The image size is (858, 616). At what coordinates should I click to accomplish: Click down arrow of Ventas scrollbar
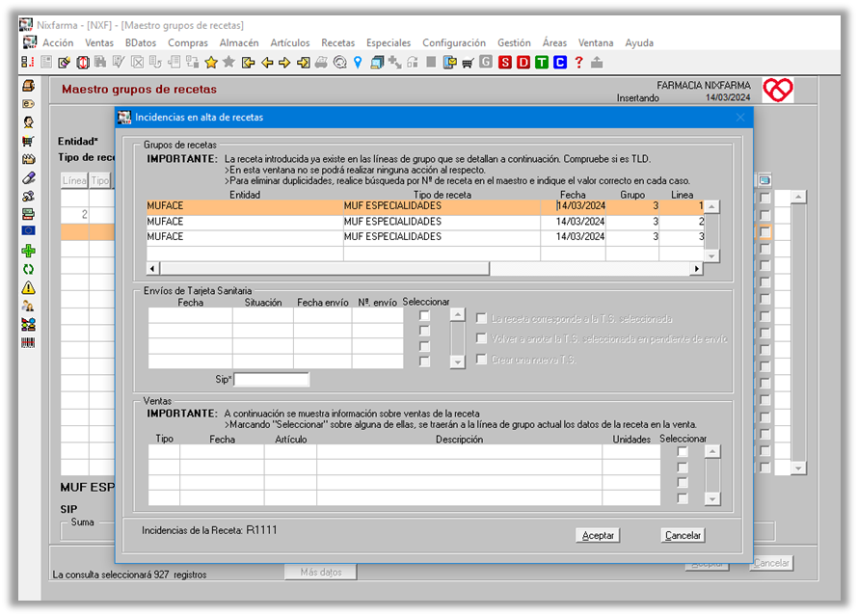[x=712, y=499]
